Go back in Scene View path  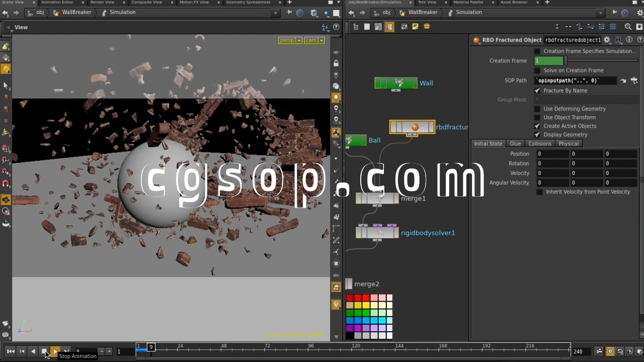point(6,13)
